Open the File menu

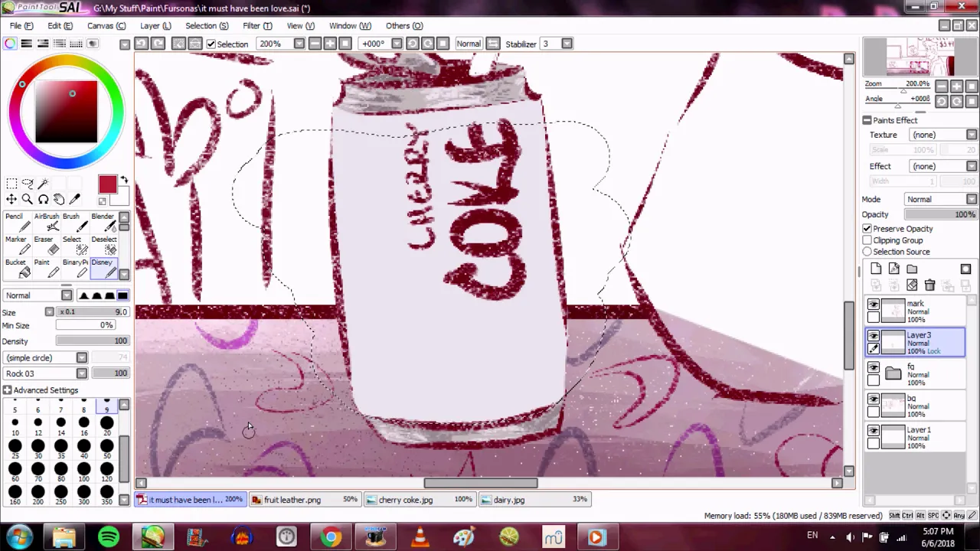click(x=21, y=25)
